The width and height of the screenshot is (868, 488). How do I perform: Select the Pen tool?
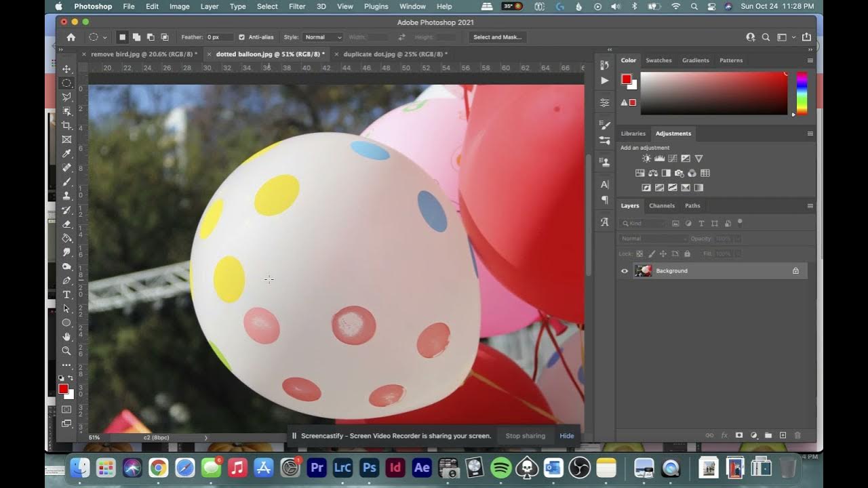(66, 281)
